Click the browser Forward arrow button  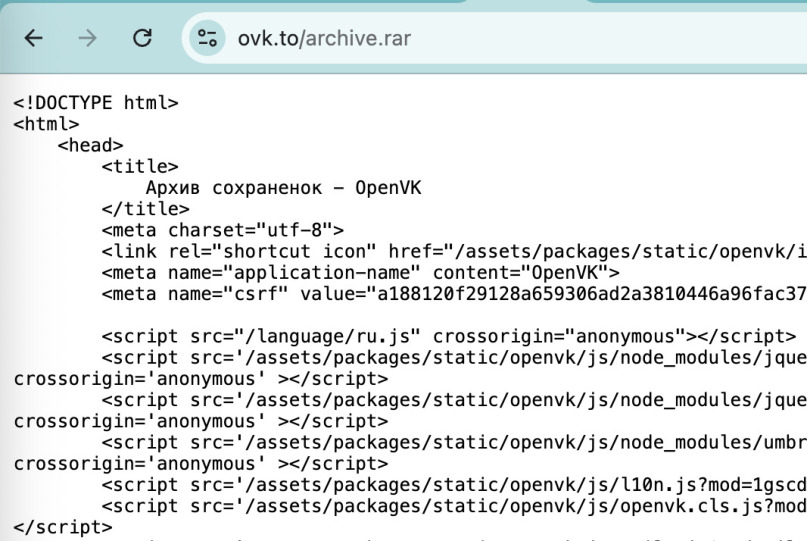(x=87, y=38)
